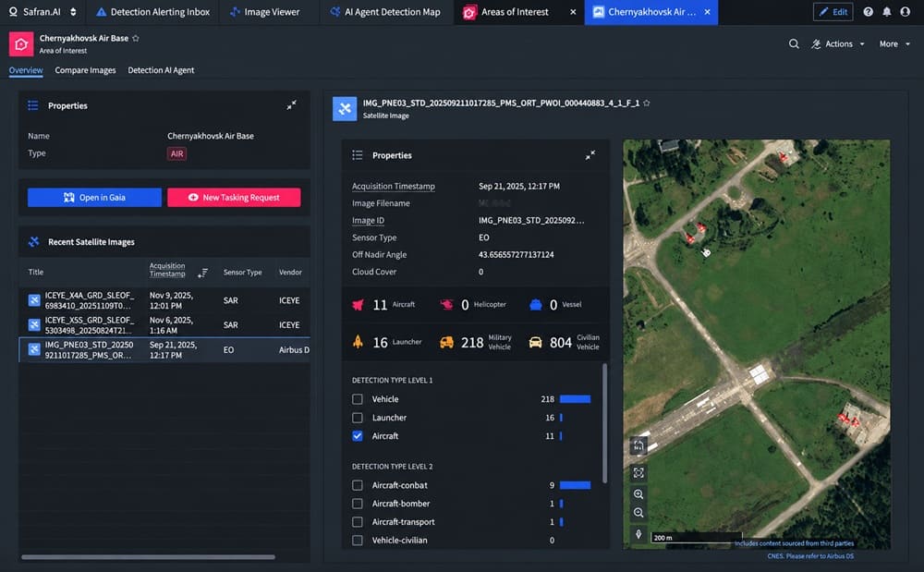Click the Aircraft-combat 9 histogram bar
Viewport: 924px width, 572px height.
pos(575,485)
